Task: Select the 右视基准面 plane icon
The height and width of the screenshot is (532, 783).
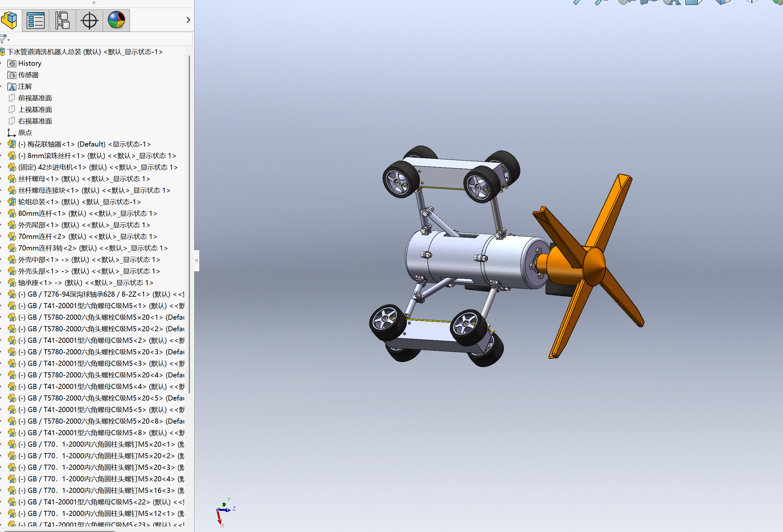Action: pyautogui.click(x=12, y=121)
